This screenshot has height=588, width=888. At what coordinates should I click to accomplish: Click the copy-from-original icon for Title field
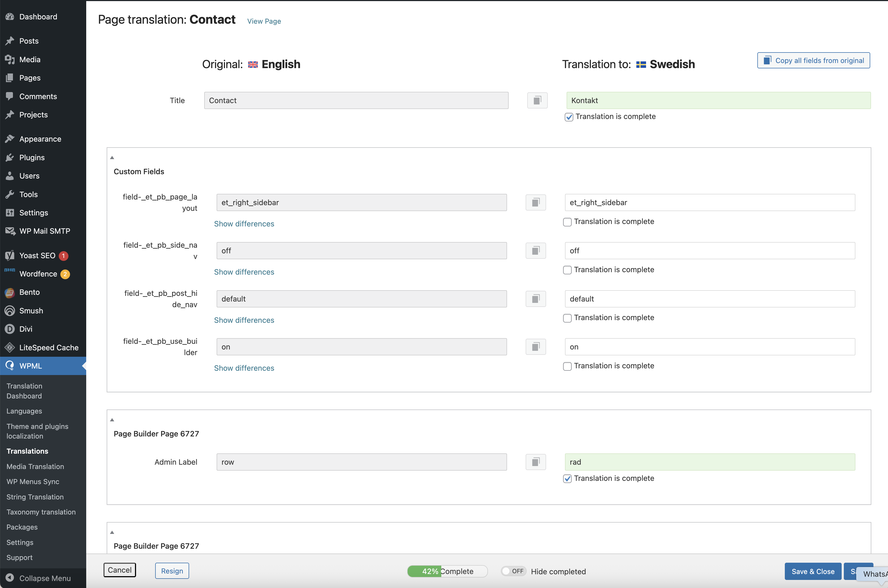tap(537, 100)
